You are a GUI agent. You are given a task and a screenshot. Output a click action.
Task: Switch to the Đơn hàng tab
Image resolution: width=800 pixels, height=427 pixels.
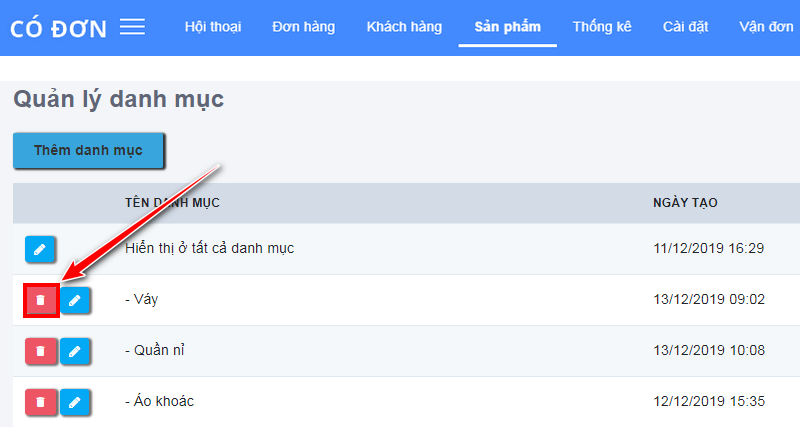304,27
